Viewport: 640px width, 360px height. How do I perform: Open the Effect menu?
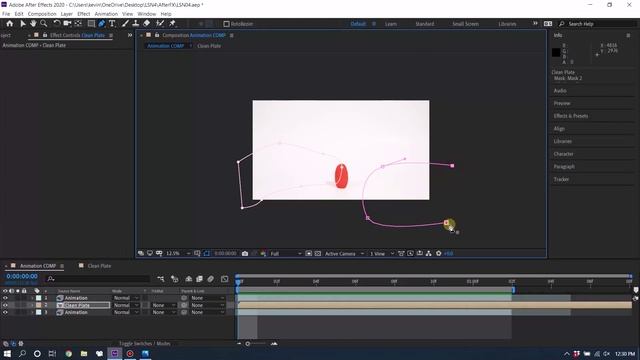click(84, 14)
